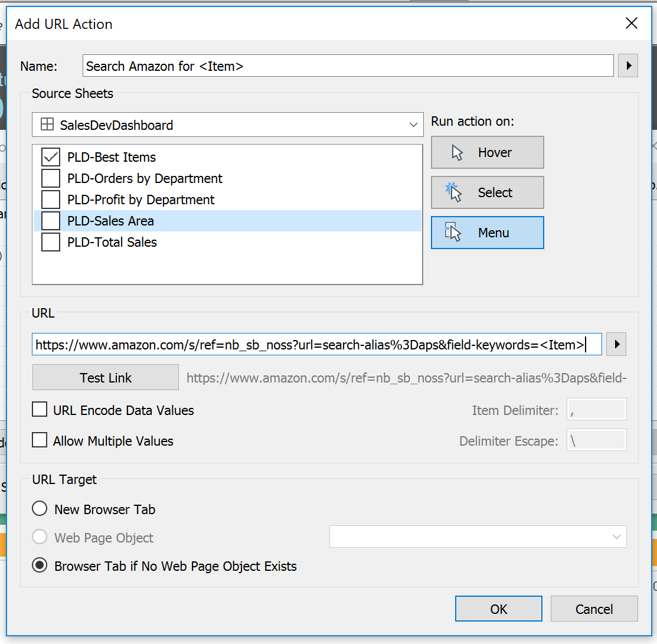Image resolution: width=657 pixels, height=644 pixels.
Task: Confirm the URL action with OK
Action: click(499, 609)
